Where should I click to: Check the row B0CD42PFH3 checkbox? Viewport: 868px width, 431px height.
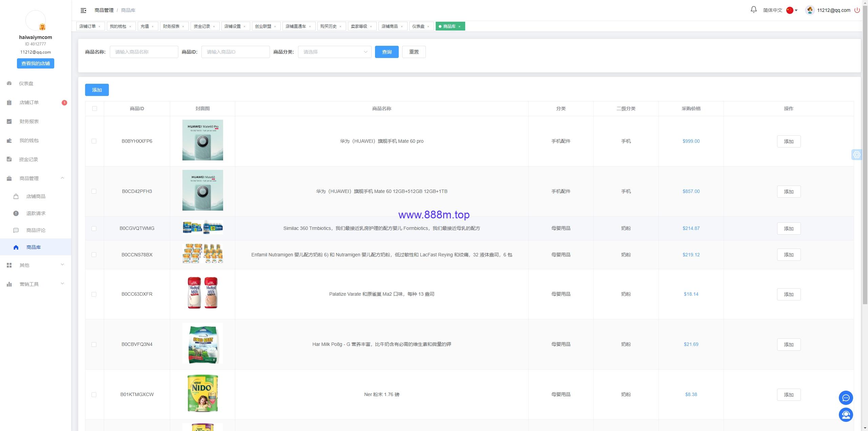tap(94, 191)
